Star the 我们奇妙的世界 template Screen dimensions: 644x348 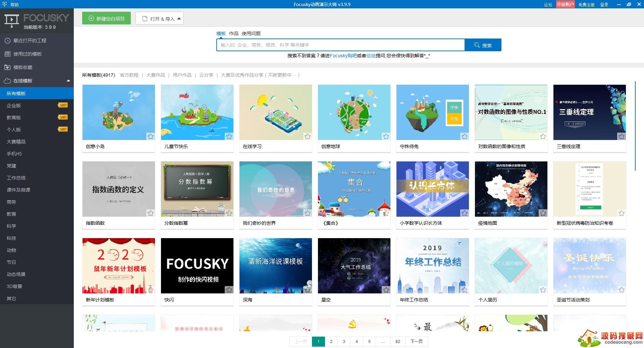point(308,213)
